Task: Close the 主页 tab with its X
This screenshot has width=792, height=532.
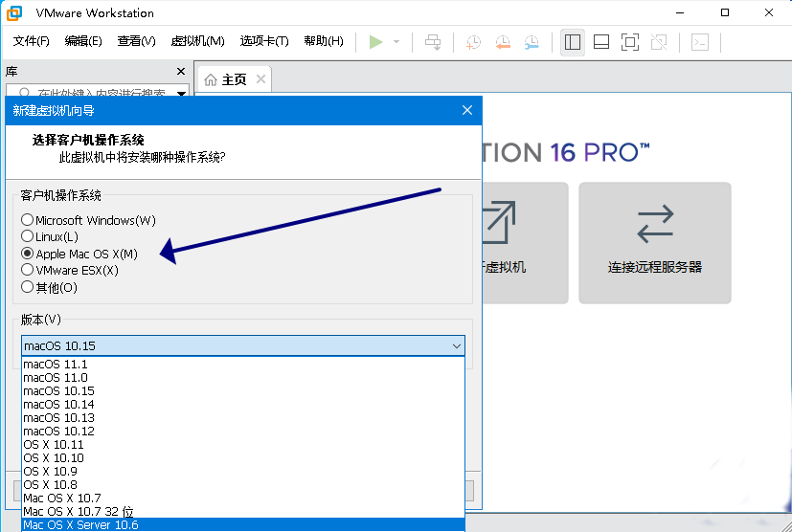Action: 260,79
